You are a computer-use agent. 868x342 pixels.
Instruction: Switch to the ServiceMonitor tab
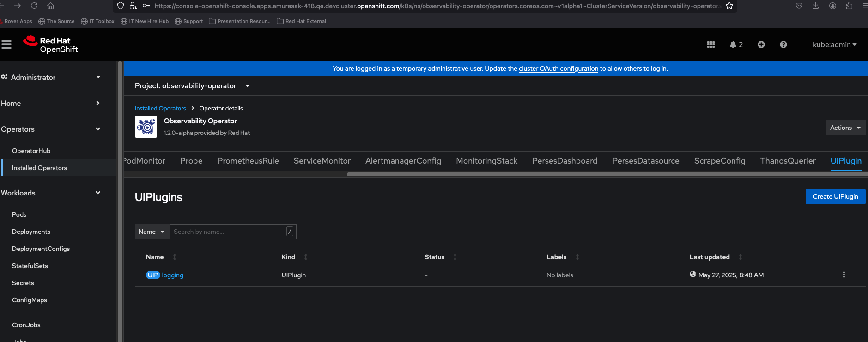(322, 161)
